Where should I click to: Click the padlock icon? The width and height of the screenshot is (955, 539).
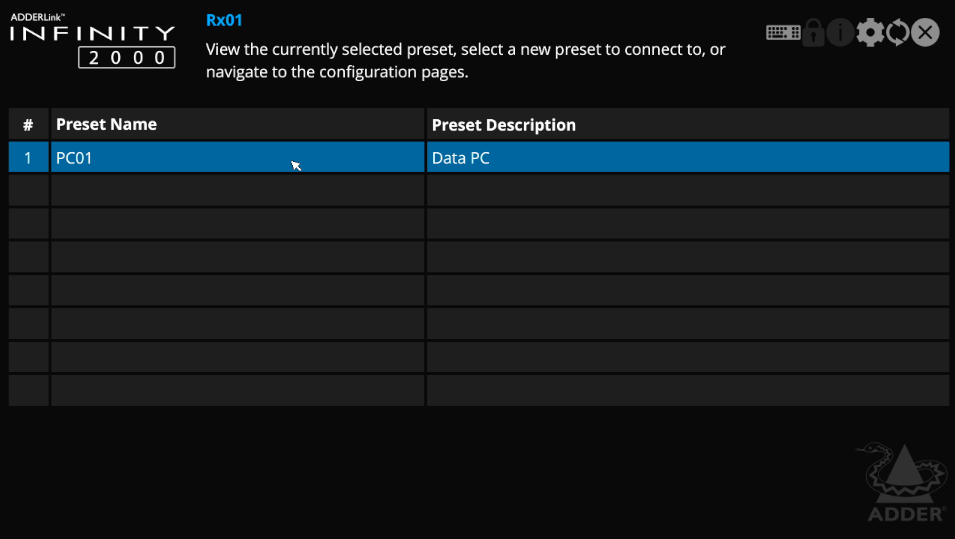(x=813, y=33)
